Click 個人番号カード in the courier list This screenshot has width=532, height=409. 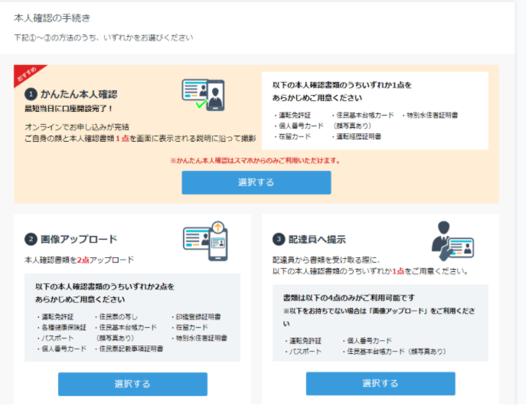370,340
